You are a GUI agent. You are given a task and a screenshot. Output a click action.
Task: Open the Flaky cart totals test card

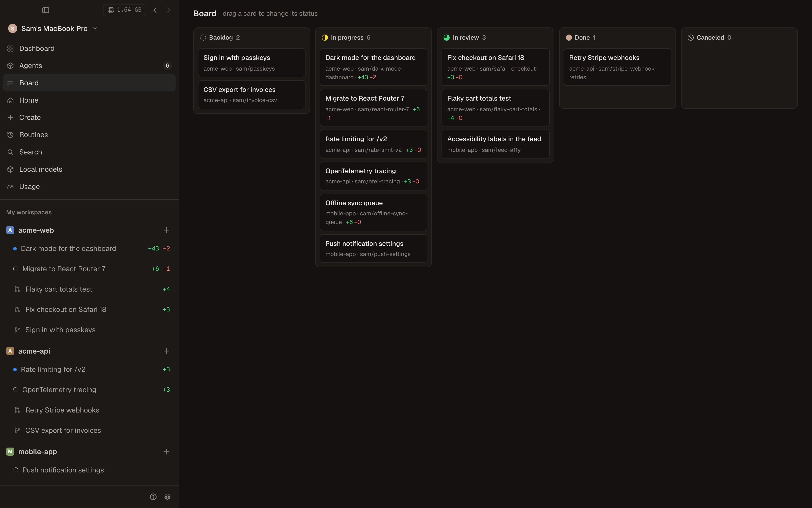(x=495, y=108)
